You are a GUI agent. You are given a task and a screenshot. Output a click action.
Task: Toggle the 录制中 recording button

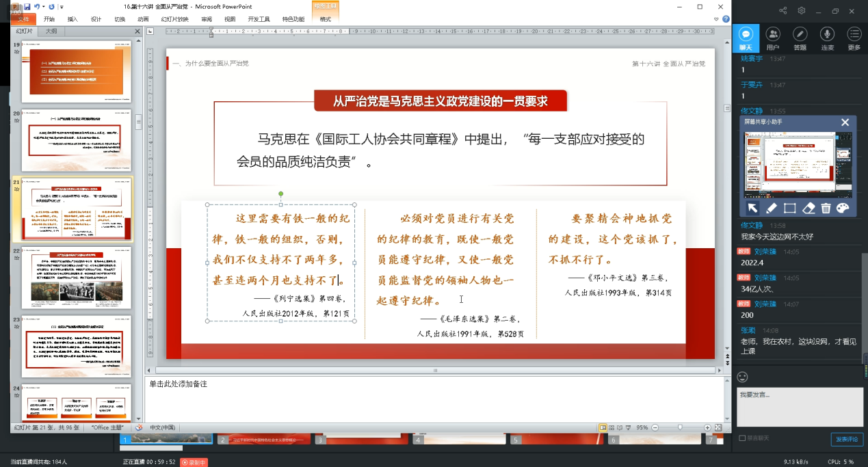pyautogui.click(x=194, y=462)
